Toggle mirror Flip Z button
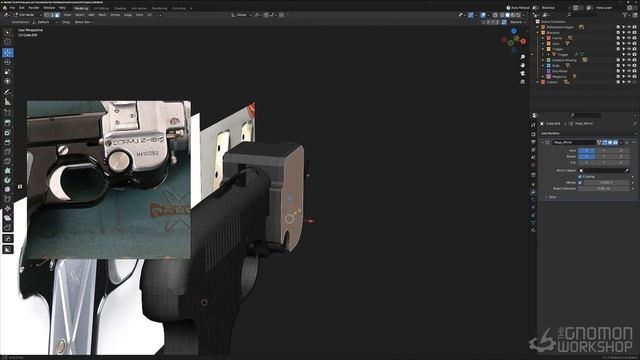 pos(621,162)
